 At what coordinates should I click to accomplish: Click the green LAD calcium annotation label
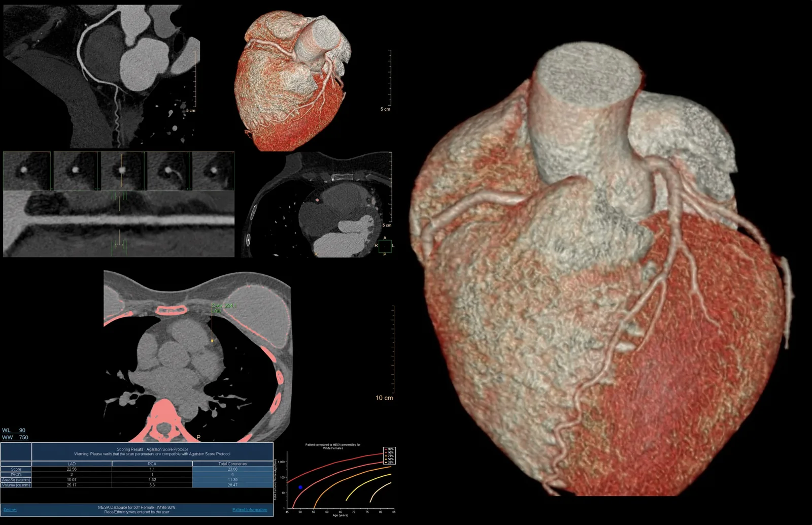[x=224, y=308]
